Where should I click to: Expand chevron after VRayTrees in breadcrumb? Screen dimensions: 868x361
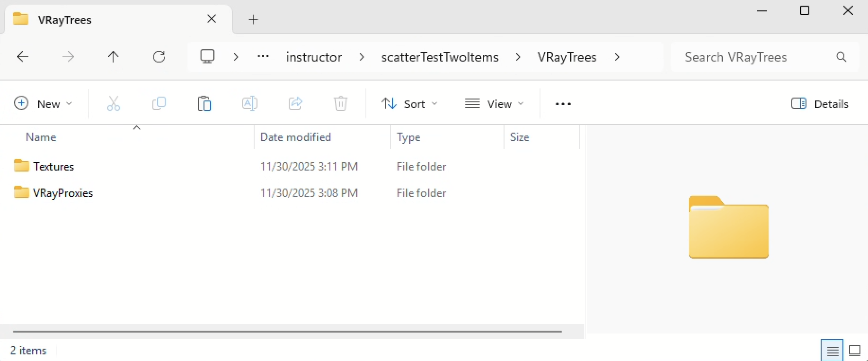point(617,57)
